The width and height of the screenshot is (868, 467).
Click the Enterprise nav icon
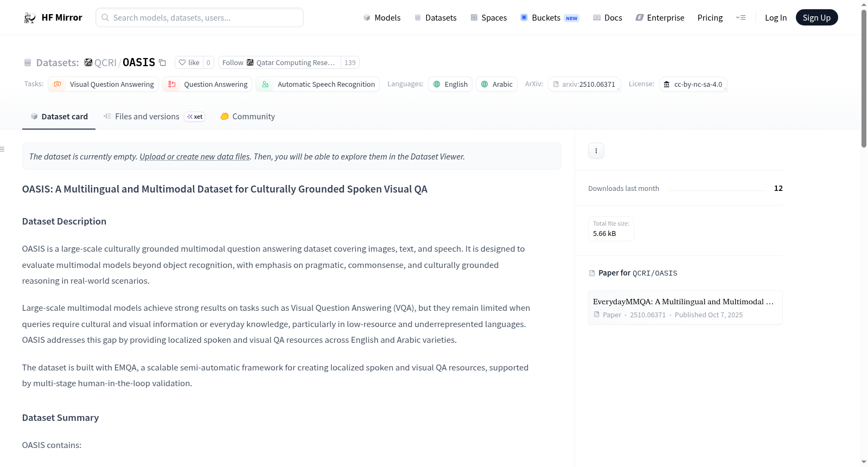[640, 18]
